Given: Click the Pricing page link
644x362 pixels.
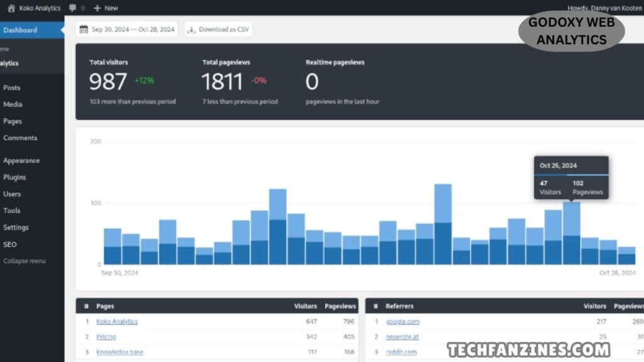Looking at the screenshot, I should [106, 337].
